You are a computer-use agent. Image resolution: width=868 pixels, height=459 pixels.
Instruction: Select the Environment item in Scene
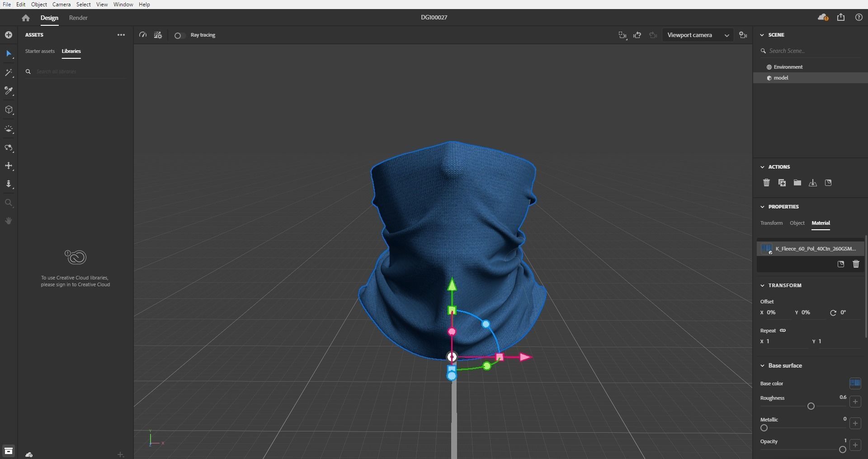788,67
